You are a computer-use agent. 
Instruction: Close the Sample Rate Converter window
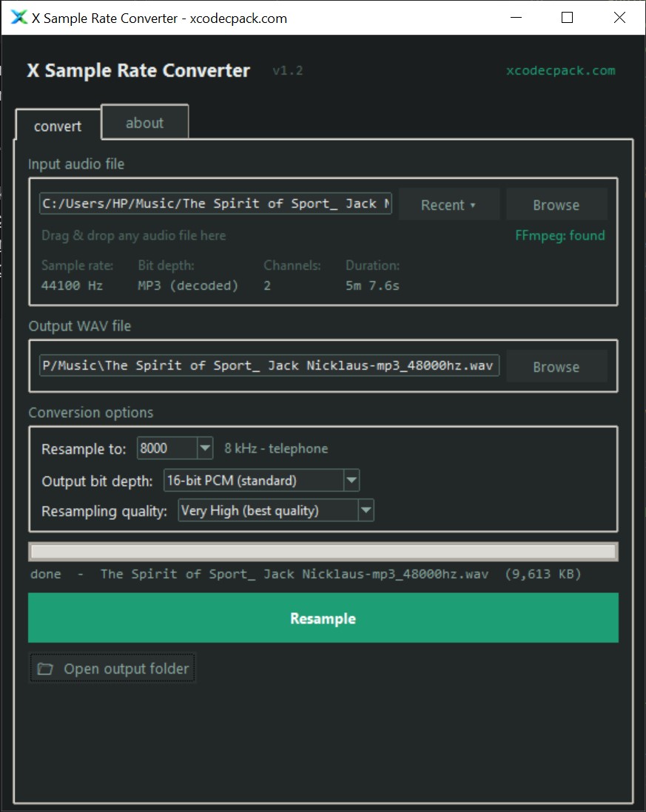pos(619,18)
